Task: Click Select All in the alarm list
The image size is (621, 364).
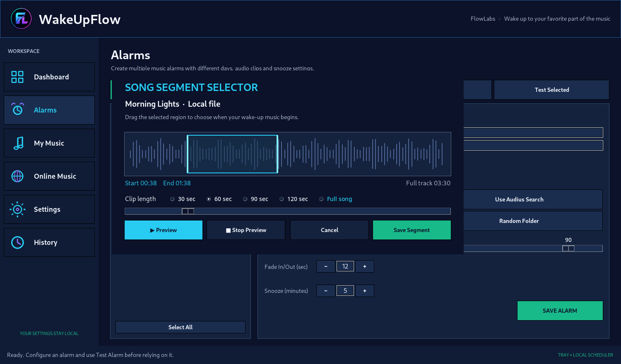Action: 181,327
